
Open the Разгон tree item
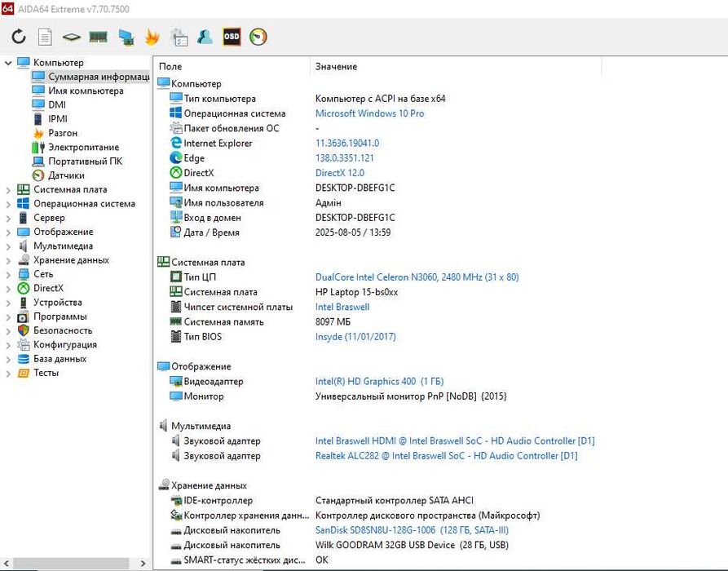pos(55,133)
